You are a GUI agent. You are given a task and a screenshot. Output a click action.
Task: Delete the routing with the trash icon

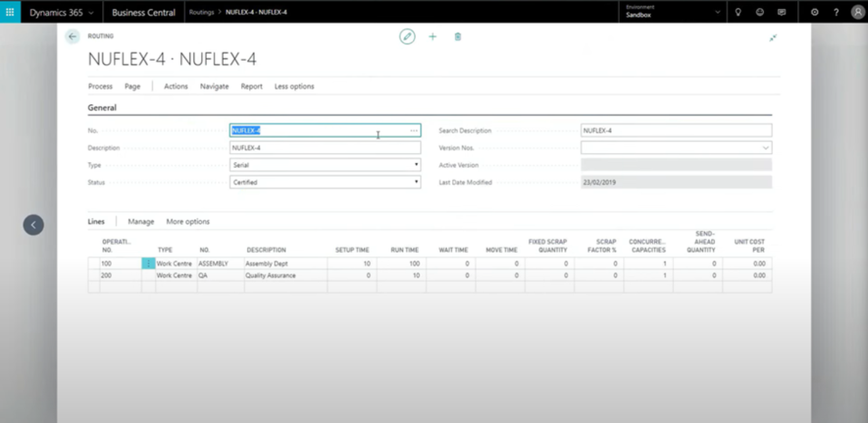pyautogui.click(x=458, y=36)
